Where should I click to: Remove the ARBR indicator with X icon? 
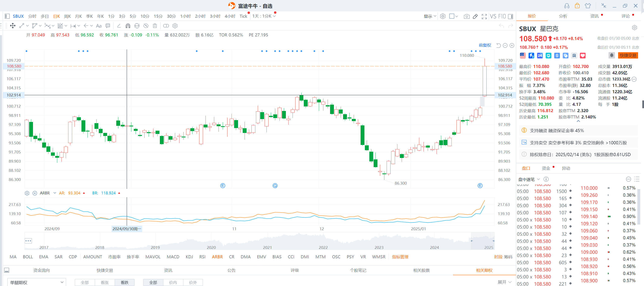(35, 193)
